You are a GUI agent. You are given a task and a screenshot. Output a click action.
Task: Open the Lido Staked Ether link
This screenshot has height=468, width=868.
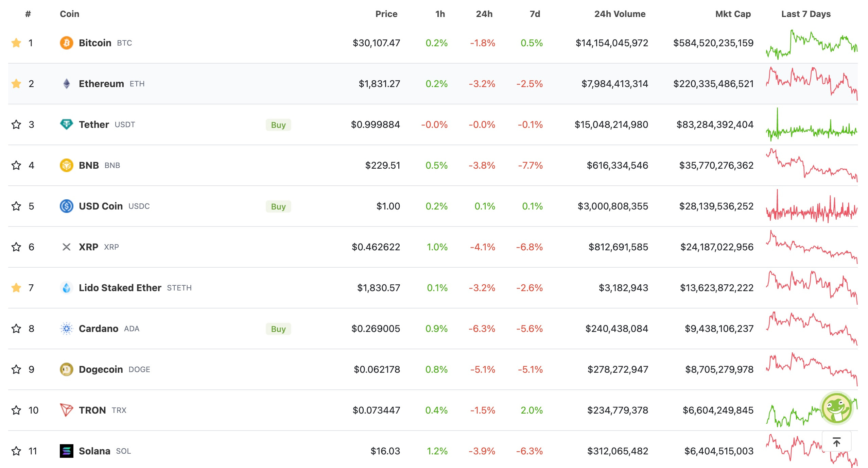coord(120,288)
